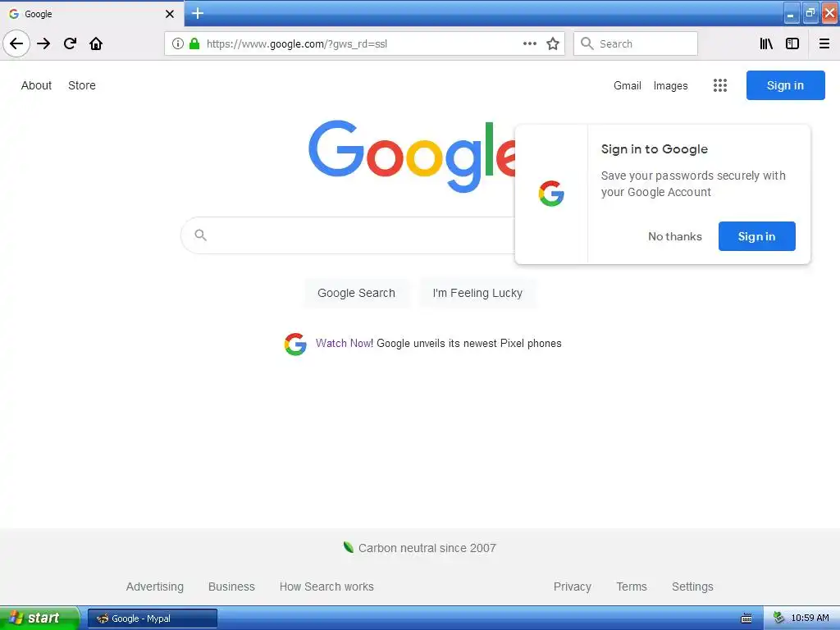Open the Privacy footer link

tap(572, 587)
